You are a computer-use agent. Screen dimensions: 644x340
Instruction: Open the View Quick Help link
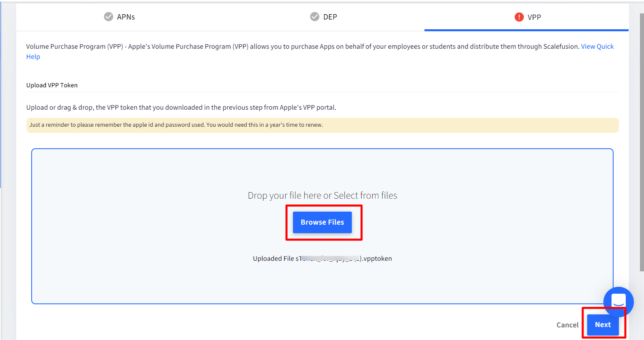[x=597, y=47]
